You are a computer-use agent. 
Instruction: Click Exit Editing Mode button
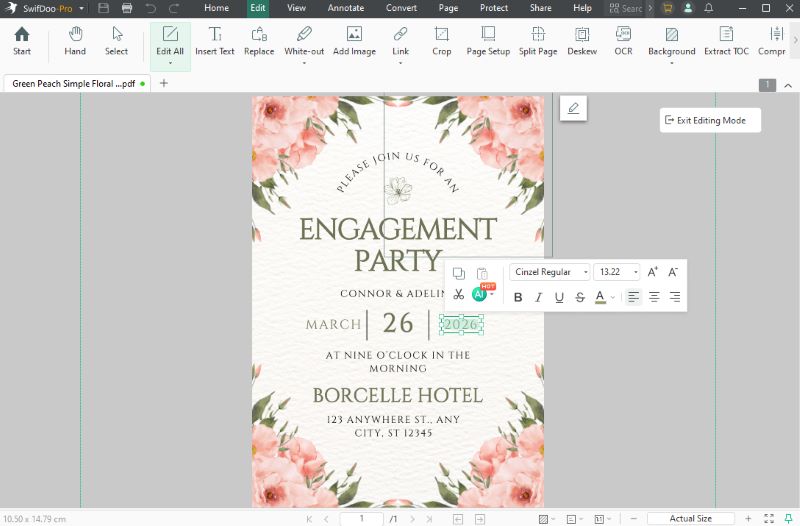(710, 120)
